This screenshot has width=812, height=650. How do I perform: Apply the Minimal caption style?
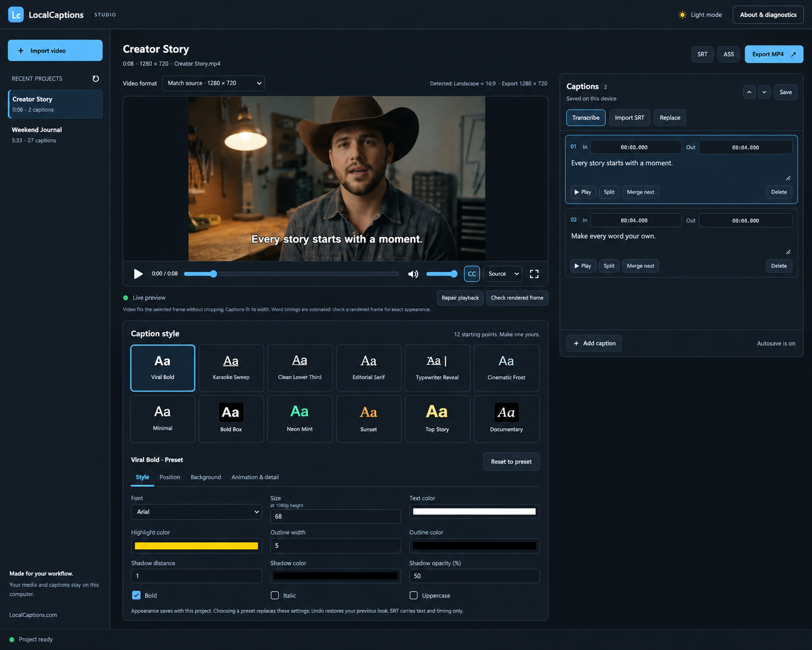point(163,419)
